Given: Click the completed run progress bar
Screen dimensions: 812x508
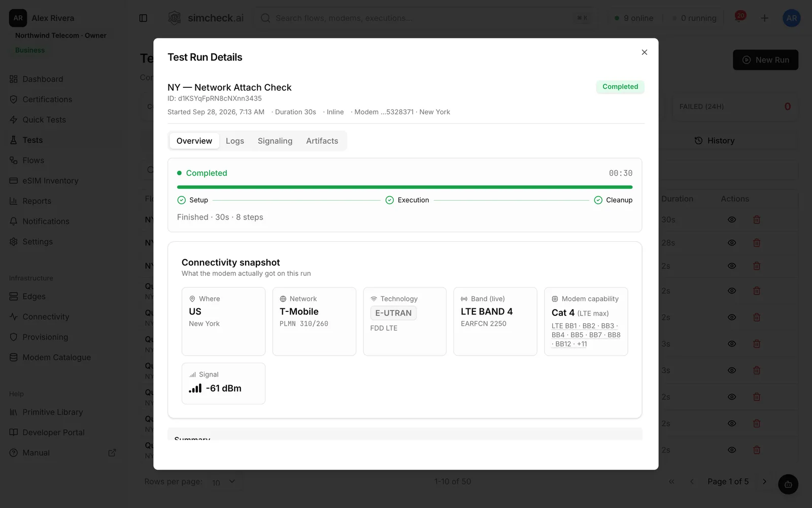Looking at the screenshot, I should point(405,187).
